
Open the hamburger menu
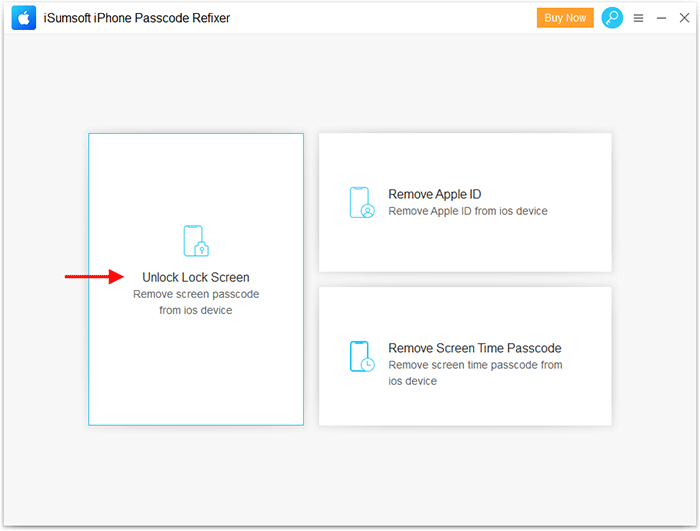638,18
